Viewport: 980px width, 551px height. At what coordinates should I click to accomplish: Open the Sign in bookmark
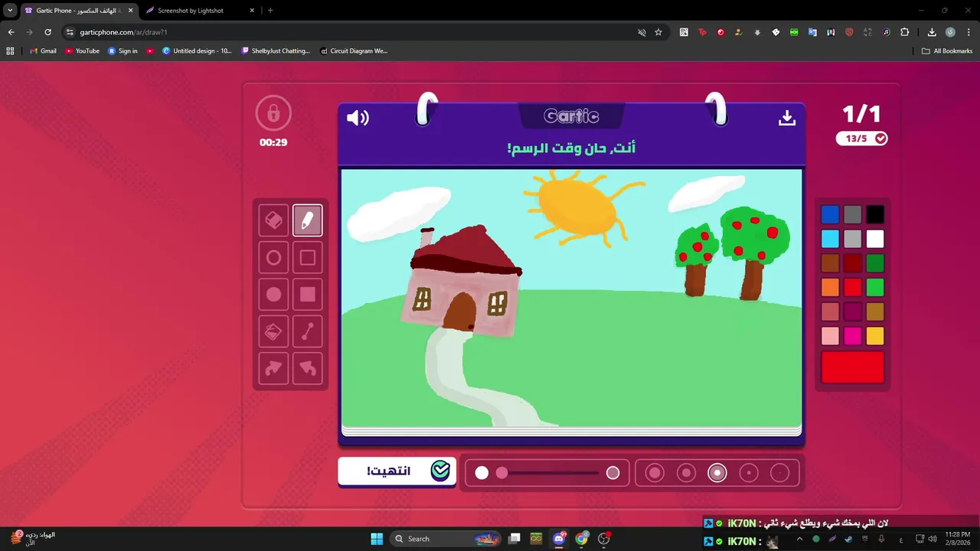pos(122,51)
